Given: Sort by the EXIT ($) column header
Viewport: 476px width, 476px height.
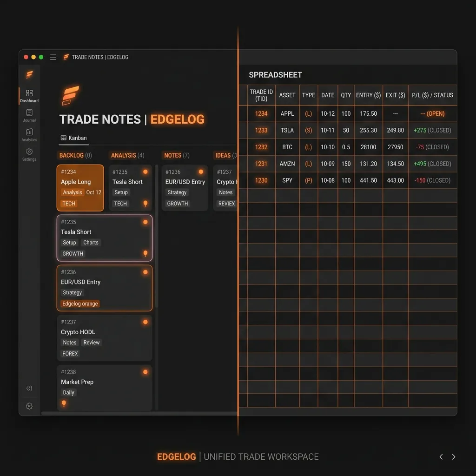Looking at the screenshot, I should 395,95.
